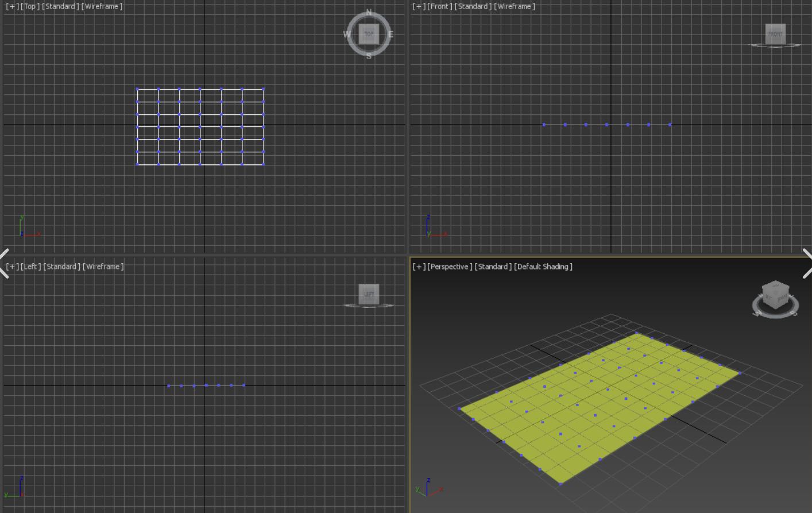The width and height of the screenshot is (812, 513).
Task: Open the [+] menu in the Top viewport
Action: 12,6
